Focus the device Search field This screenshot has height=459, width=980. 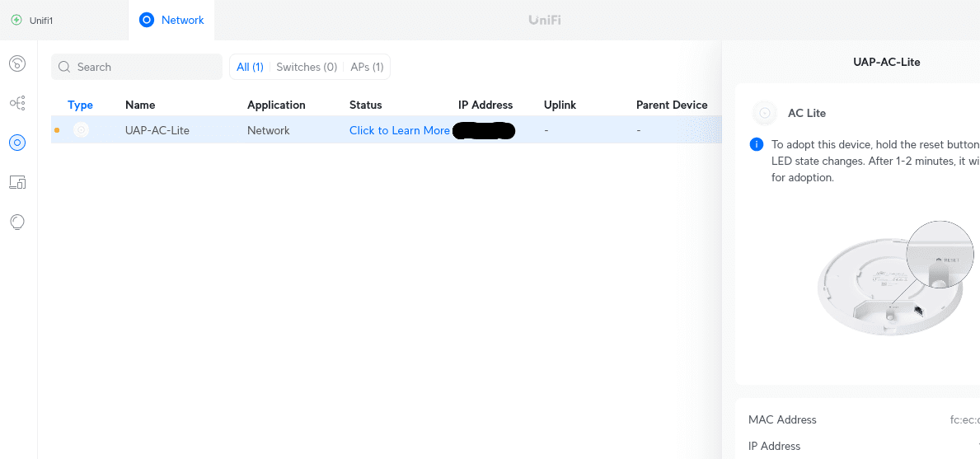tap(137, 67)
